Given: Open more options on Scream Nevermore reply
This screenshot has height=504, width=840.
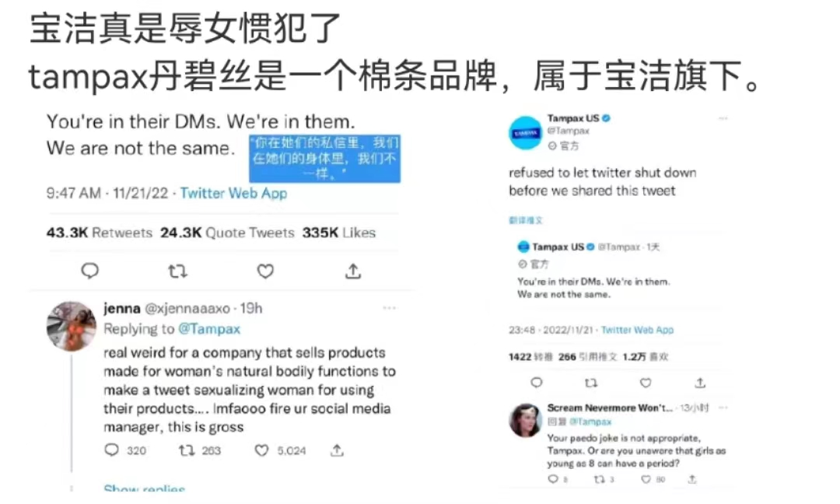Looking at the screenshot, I should [723, 408].
